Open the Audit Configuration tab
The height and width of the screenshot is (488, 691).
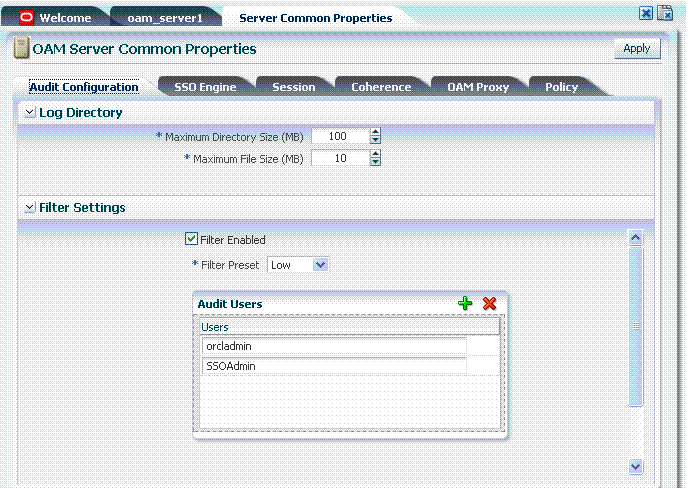(x=84, y=87)
